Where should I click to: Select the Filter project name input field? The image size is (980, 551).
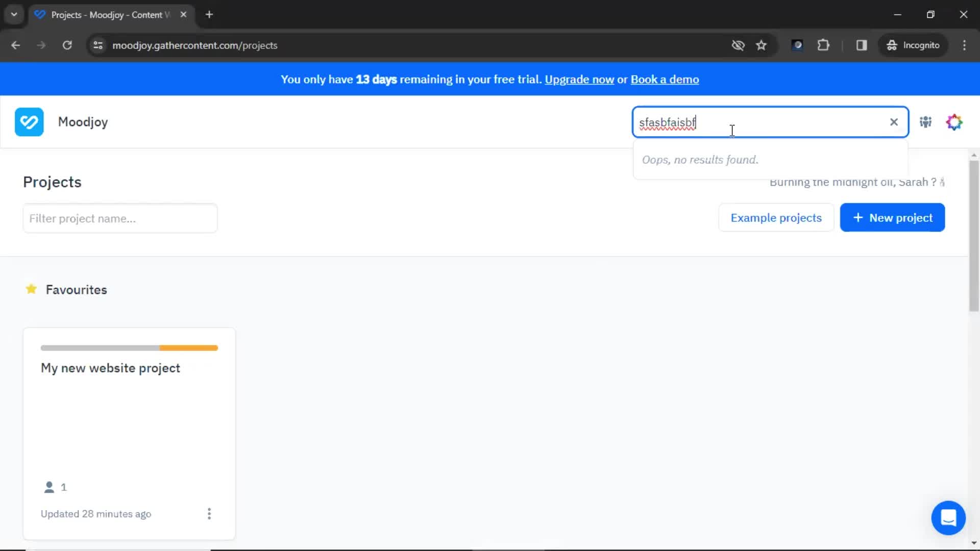[120, 218]
